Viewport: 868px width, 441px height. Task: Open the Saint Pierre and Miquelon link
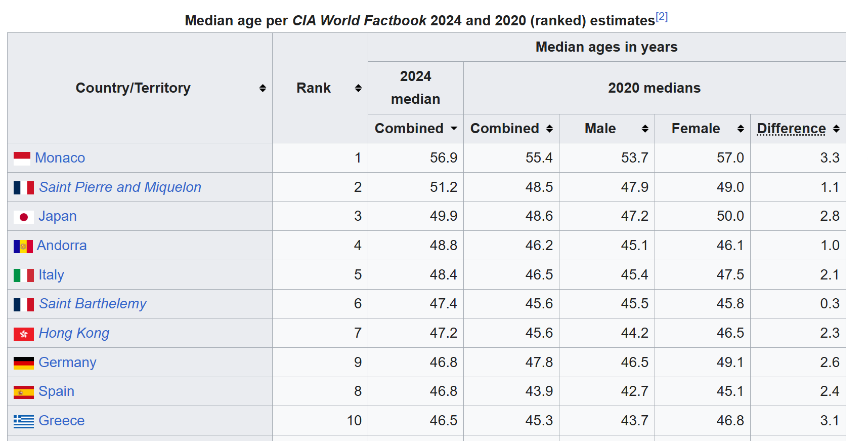(120, 187)
